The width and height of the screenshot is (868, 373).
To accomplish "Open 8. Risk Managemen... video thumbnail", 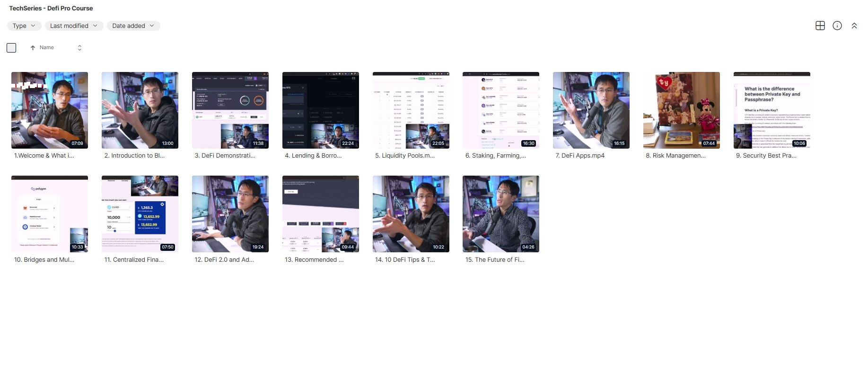I will pyautogui.click(x=682, y=110).
